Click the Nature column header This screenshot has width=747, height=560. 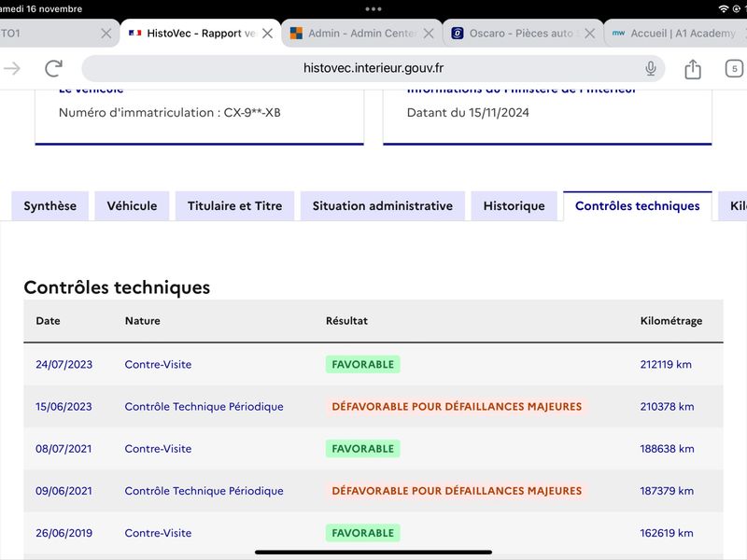pyautogui.click(x=143, y=321)
